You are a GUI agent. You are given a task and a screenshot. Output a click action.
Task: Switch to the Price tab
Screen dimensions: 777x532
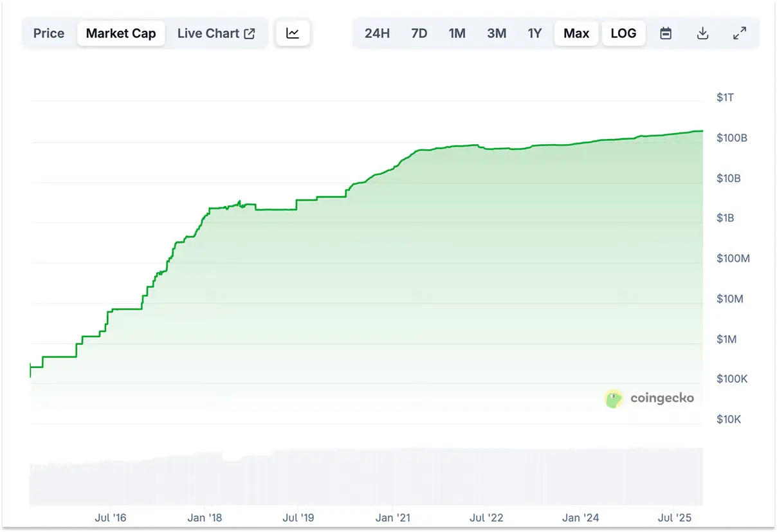(49, 33)
